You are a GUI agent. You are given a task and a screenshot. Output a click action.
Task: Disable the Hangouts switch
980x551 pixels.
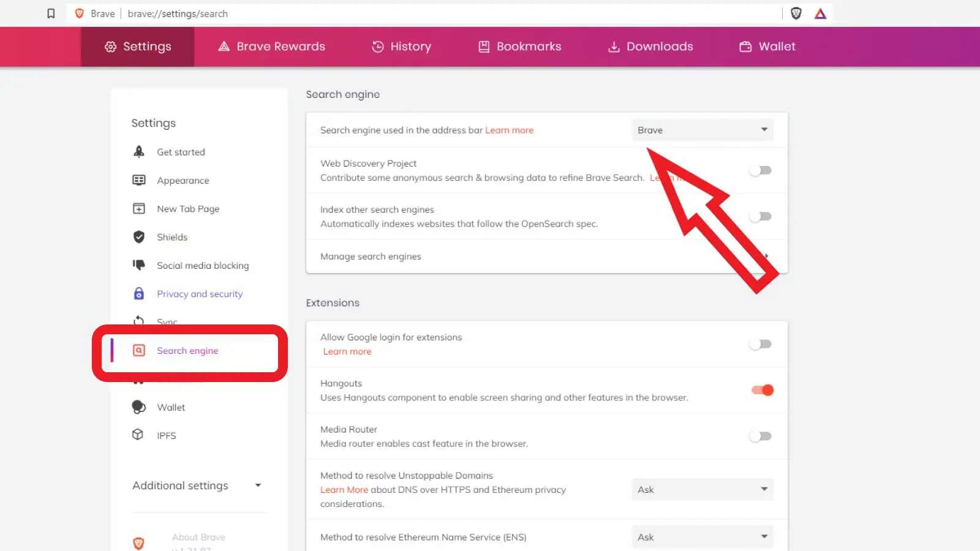763,390
